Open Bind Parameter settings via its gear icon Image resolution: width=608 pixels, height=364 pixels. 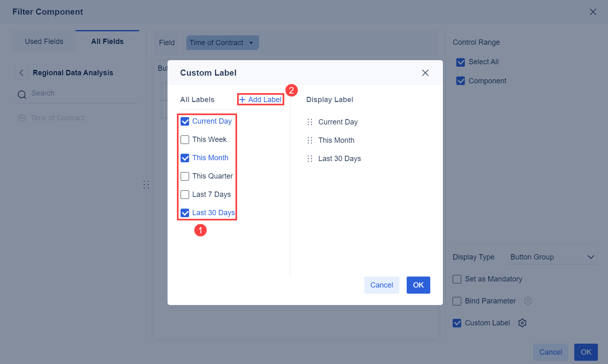click(528, 301)
